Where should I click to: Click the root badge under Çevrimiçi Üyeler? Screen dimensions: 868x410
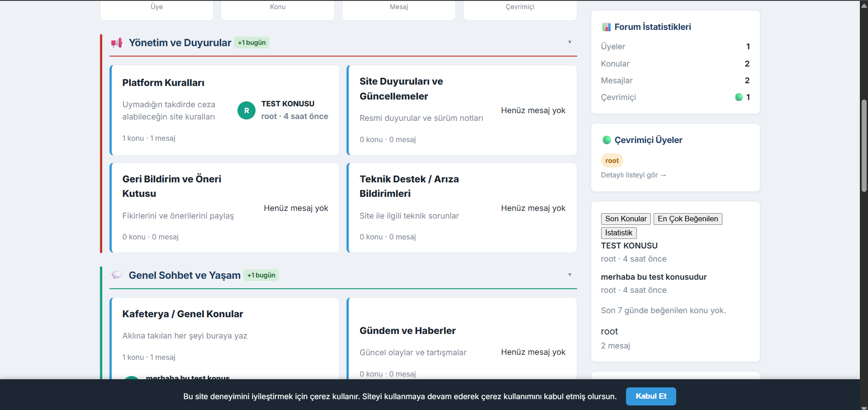(x=612, y=161)
